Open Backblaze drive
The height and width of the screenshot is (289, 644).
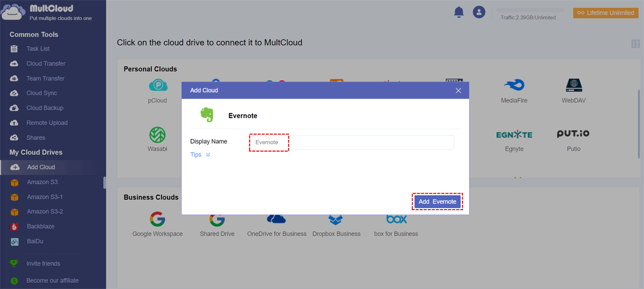[40, 226]
